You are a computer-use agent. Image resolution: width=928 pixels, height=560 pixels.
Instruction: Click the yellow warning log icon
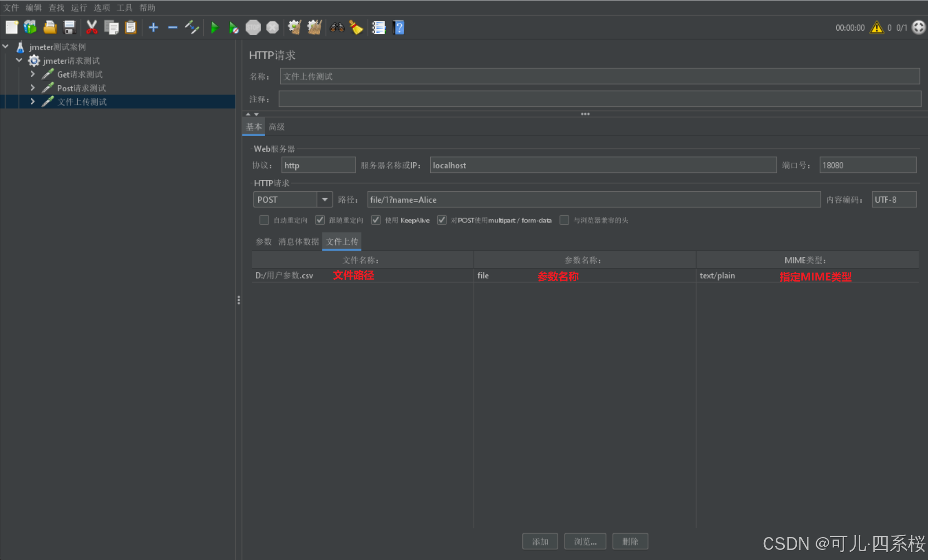point(877,28)
